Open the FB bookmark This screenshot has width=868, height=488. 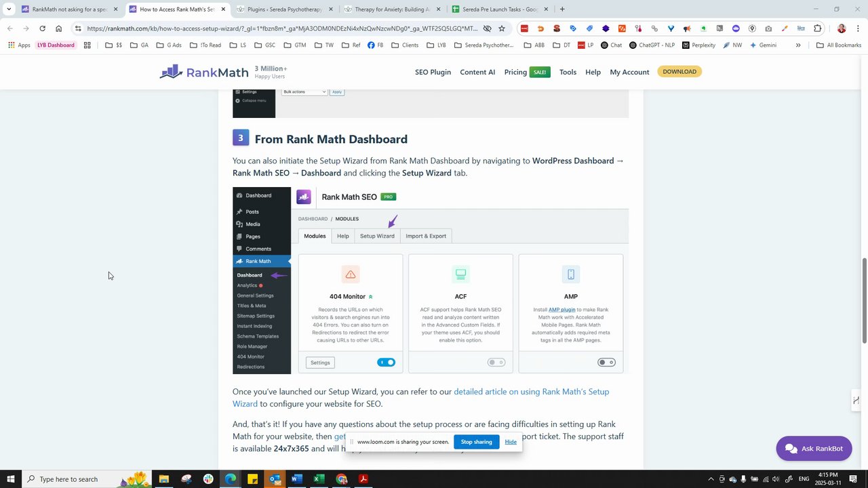click(x=375, y=45)
